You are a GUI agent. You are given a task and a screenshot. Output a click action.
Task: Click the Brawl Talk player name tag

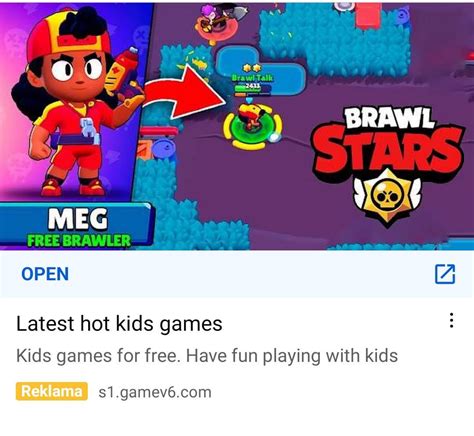coord(252,78)
